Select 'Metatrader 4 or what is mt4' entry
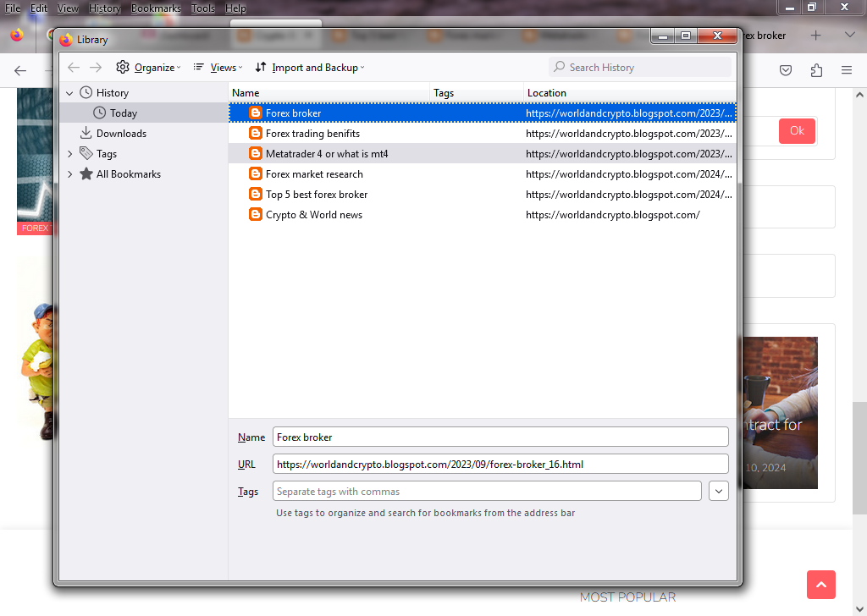The image size is (867, 616). click(x=482, y=154)
